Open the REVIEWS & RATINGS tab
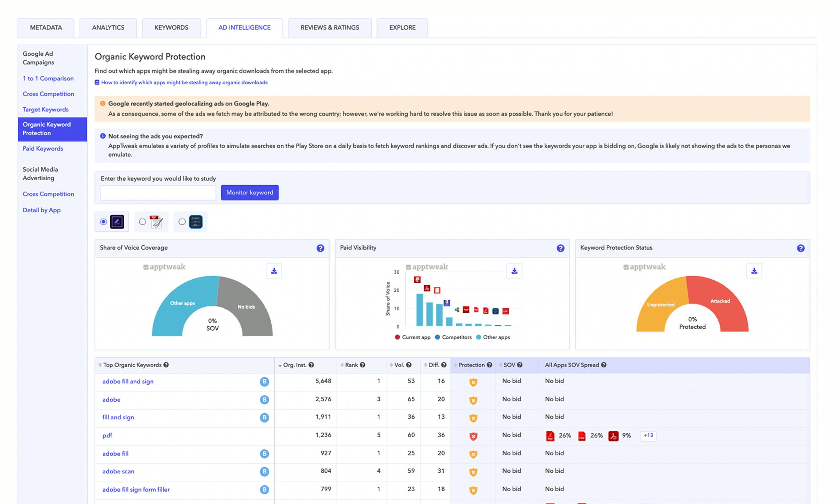 (x=330, y=27)
